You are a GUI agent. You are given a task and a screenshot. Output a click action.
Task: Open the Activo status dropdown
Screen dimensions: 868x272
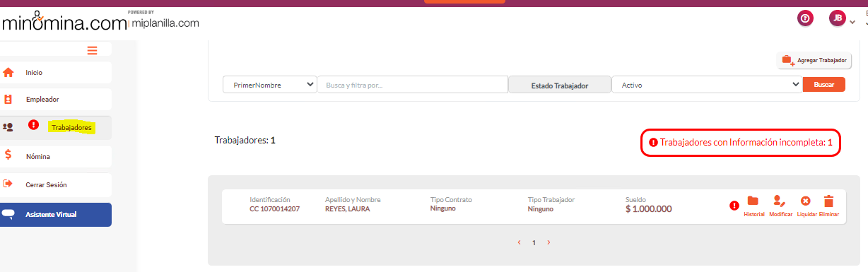tap(707, 85)
